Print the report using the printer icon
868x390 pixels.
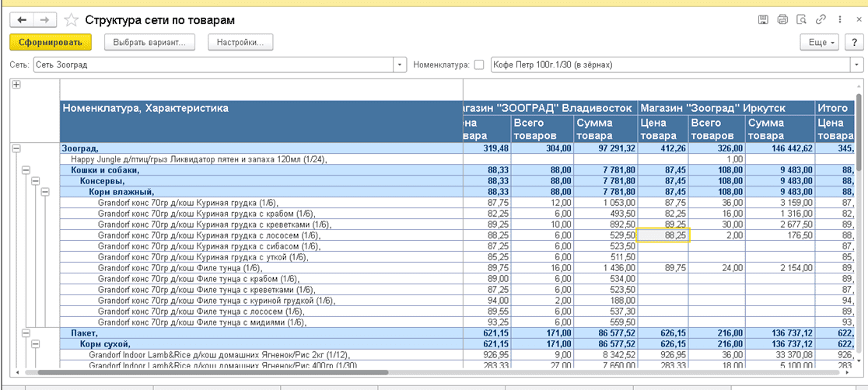(782, 19)
